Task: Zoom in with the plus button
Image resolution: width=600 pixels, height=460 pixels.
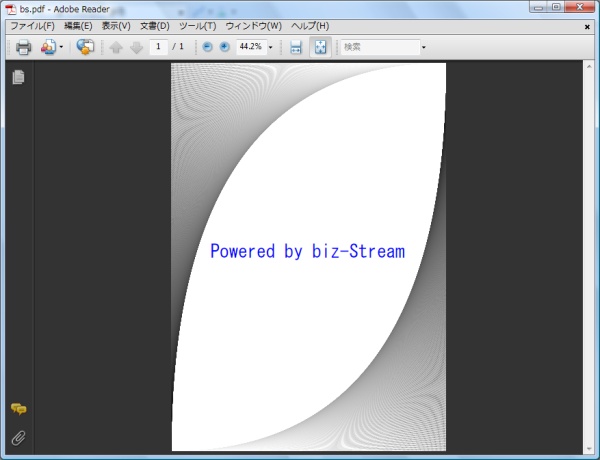Action: pos(225,47)
